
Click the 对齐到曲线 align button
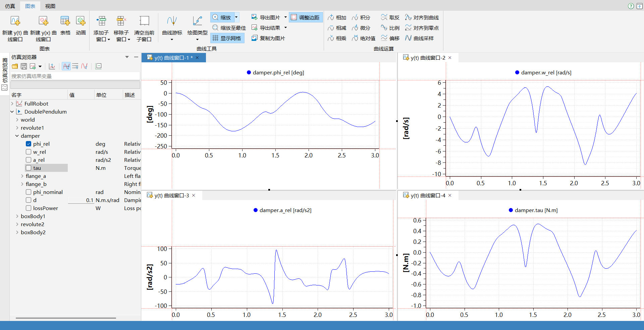[422, 17]
